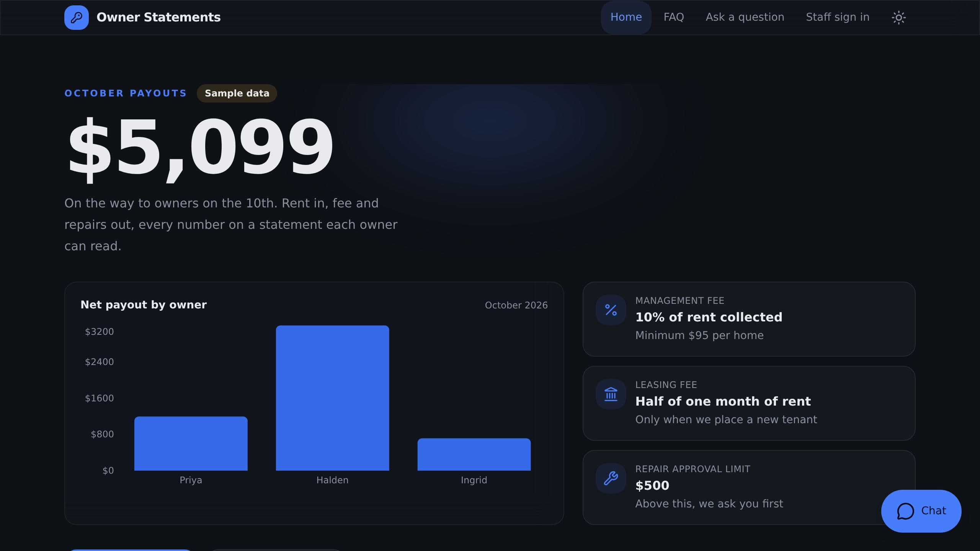The width and height of the screenshot is (980, 551).
Task: Click the 'October 2026' chart date
Action: click(x=516, y=305)
